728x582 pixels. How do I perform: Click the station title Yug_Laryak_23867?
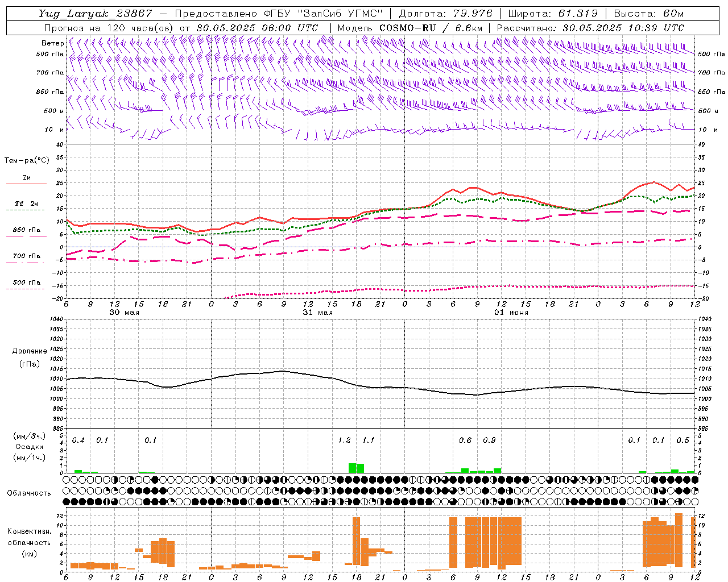(x=95, y=14)
